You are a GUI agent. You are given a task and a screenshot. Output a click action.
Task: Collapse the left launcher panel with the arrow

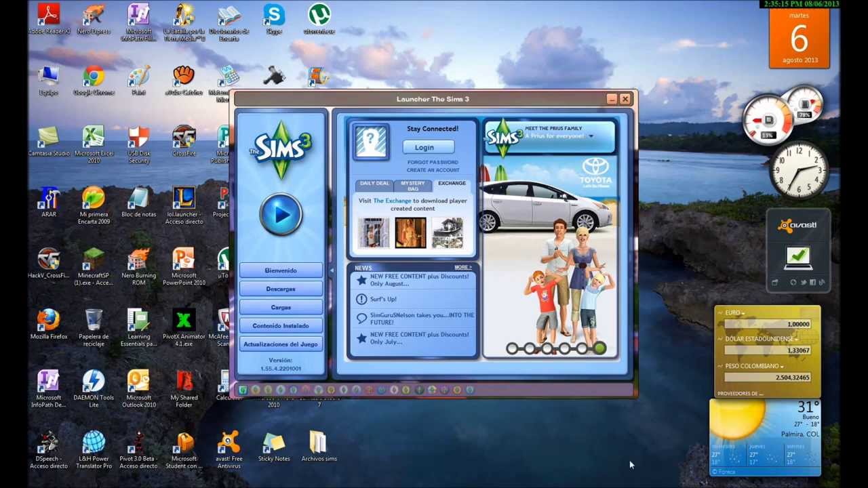tap(332, 270)
